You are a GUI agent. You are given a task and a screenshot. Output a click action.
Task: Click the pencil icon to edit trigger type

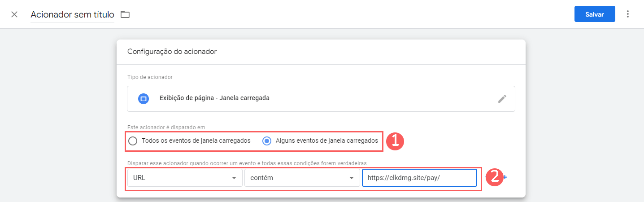(502, 99)
